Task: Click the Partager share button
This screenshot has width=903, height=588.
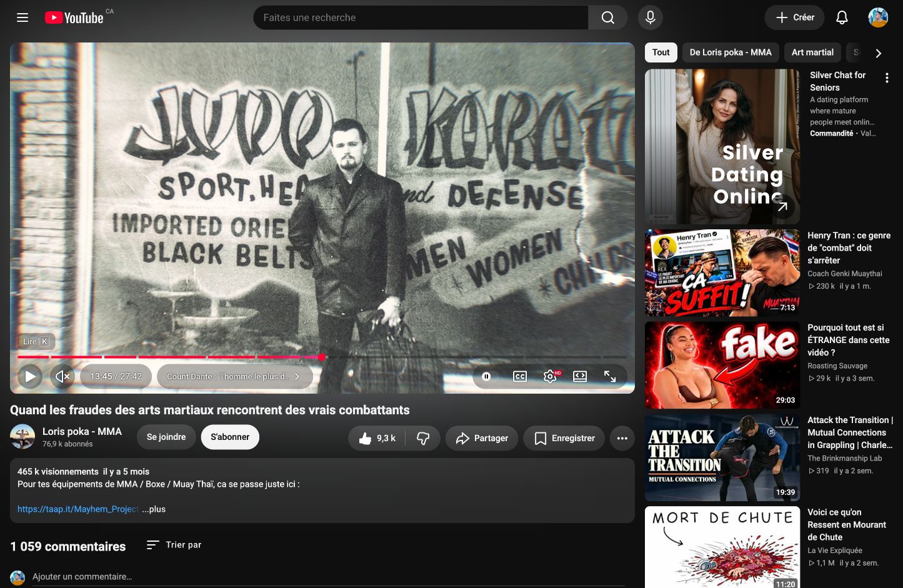Action: (482, 439)
